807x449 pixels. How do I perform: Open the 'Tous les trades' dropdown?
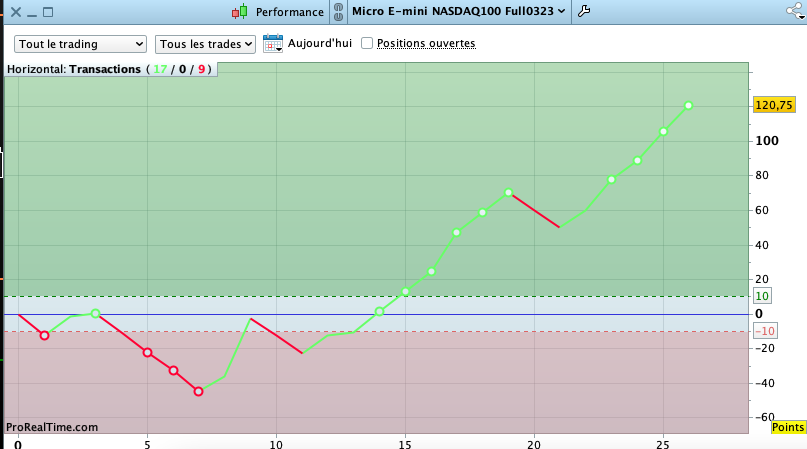coord(205,44)
